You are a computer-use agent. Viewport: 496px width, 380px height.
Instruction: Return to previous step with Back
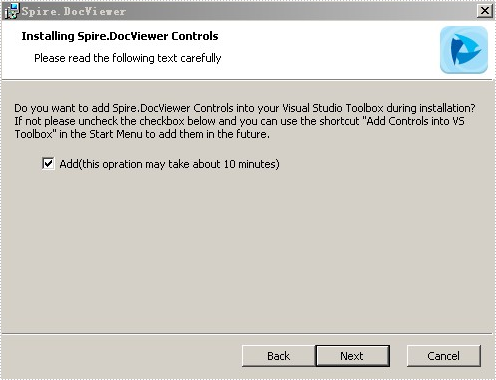click(x=279, y=356)
